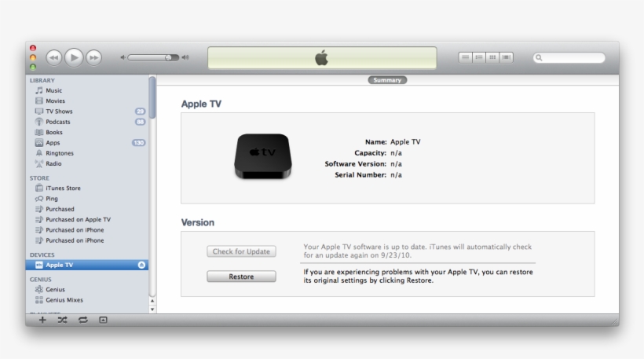Click the Check for Update button
644x359 pixels.
[241, 251]
